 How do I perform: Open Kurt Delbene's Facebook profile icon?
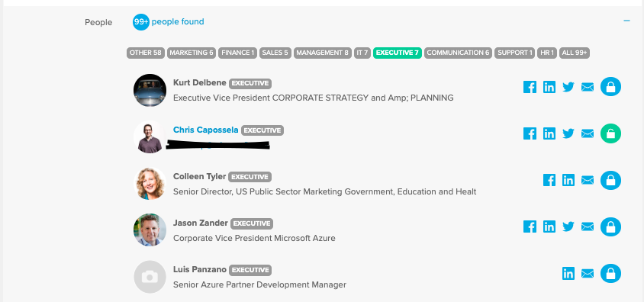point(530,87)
